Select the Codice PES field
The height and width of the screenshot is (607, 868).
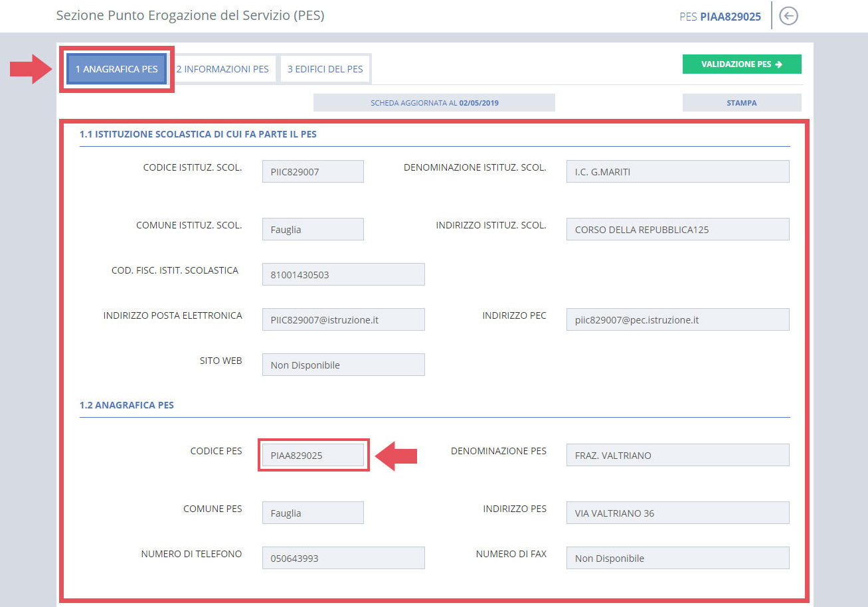point(313,455)
